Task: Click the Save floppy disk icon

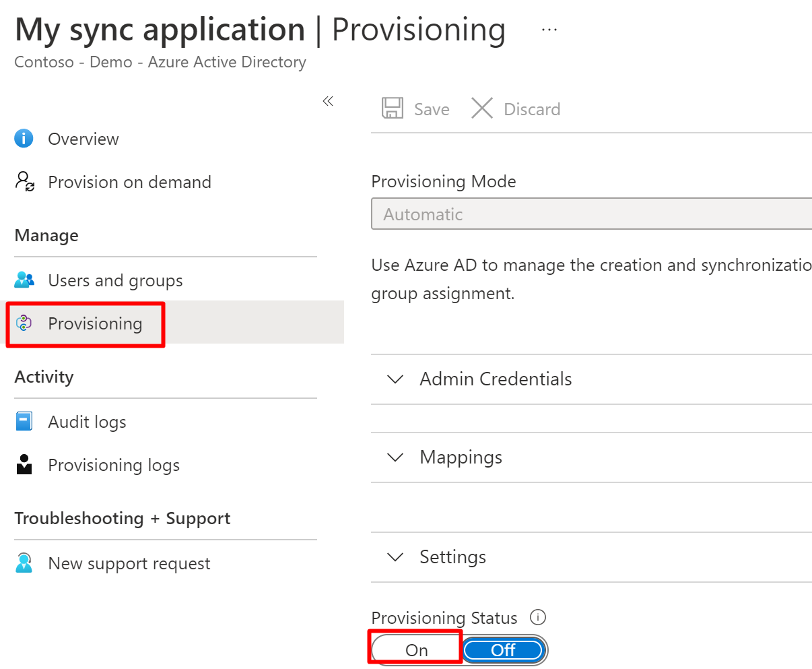Action: [x=393, y=108]
